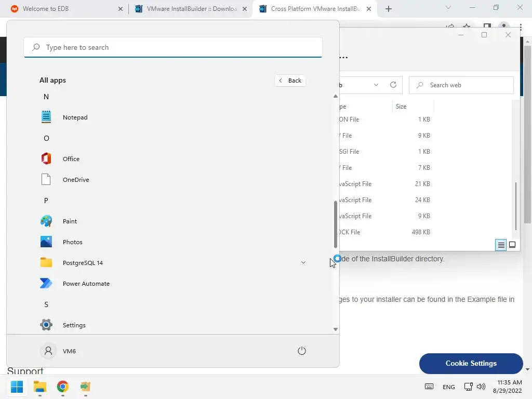The image size is (532, 399).
Task: Open the Chrome tab search chevron
Action: [x=448, y=7]
